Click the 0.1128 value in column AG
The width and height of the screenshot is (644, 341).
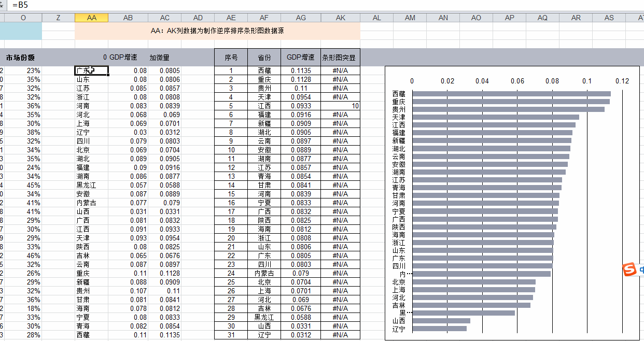tap(301, 79)
